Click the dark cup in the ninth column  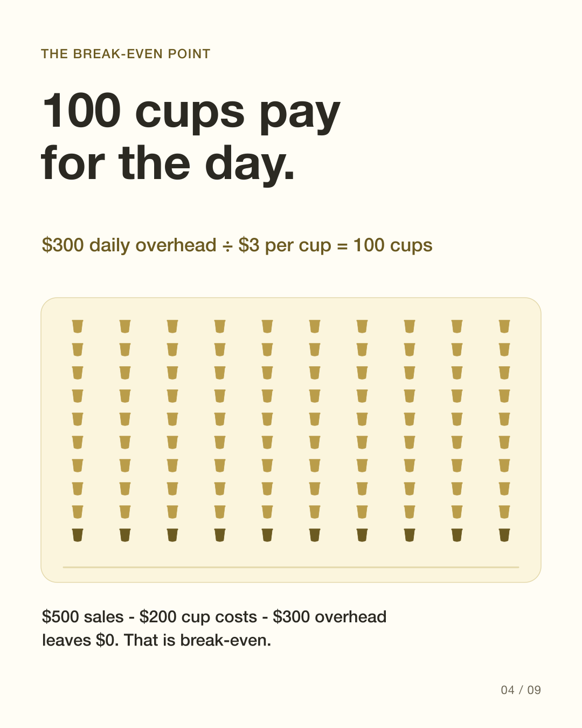click(457, 535)
